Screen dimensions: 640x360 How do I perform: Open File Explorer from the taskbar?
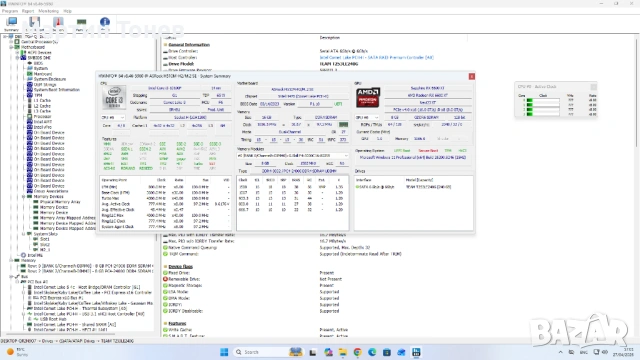coord(342,352)
